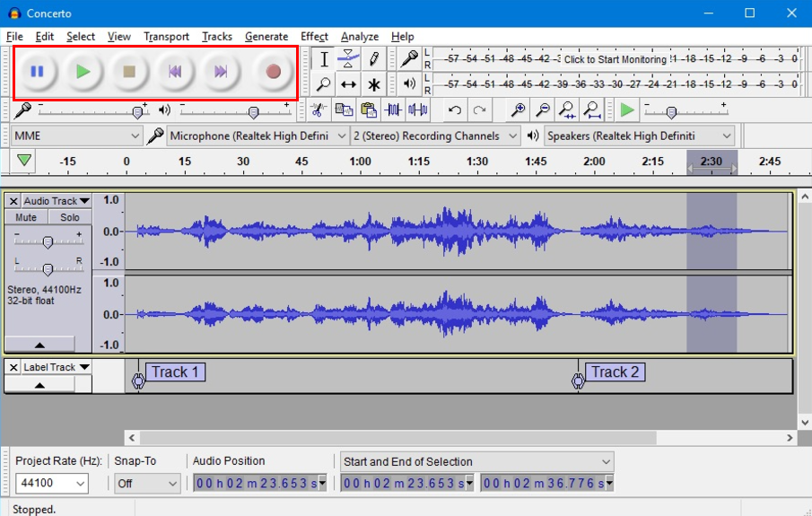This screenshot has height=516, width=812.
Task: Click the Cut (scissors) icon
Action: pos(318,109)
